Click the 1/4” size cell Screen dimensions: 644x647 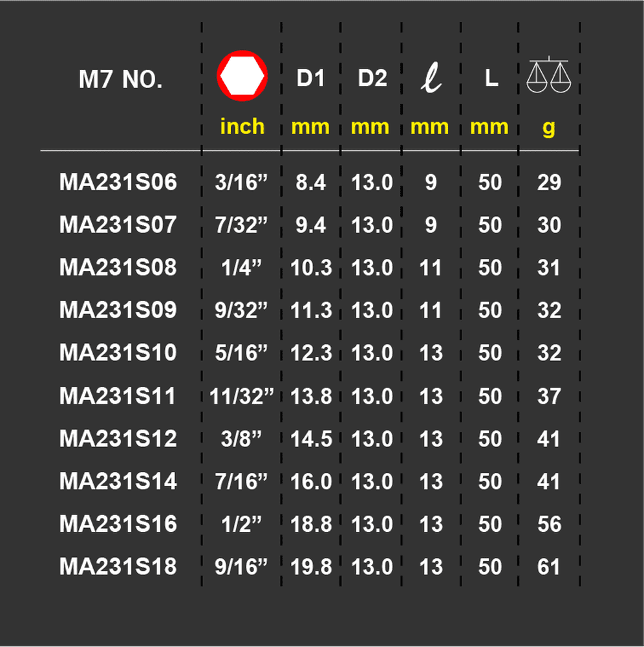coord(242,267)
